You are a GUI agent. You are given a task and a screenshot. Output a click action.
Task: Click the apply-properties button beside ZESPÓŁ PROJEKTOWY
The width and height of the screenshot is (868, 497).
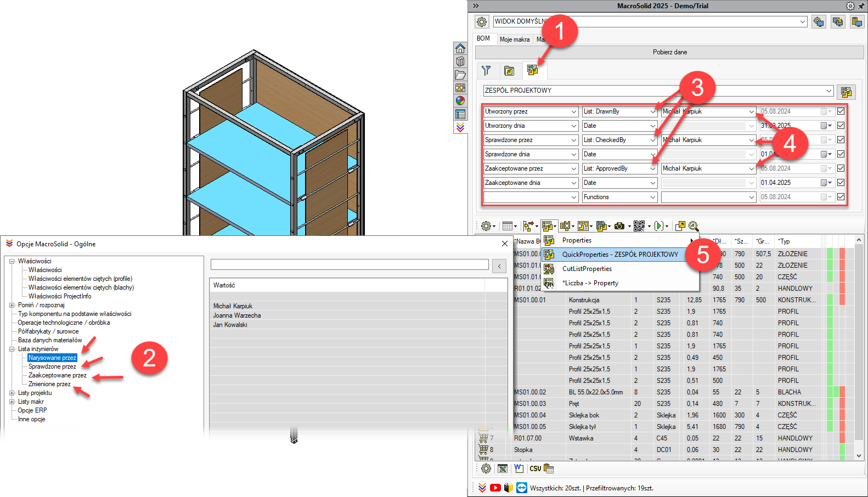(846, 92)
